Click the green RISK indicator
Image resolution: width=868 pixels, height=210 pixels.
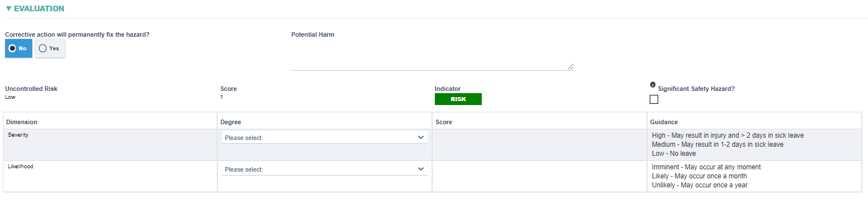point(458,99)
